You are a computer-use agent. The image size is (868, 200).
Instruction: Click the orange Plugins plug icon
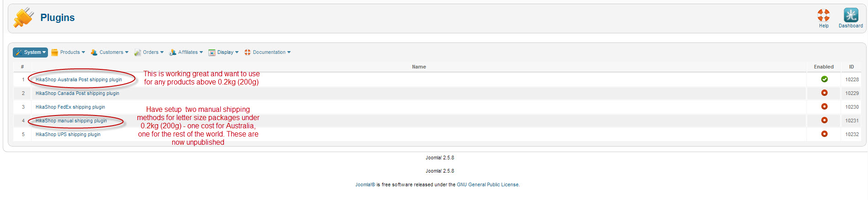[23, 18]
